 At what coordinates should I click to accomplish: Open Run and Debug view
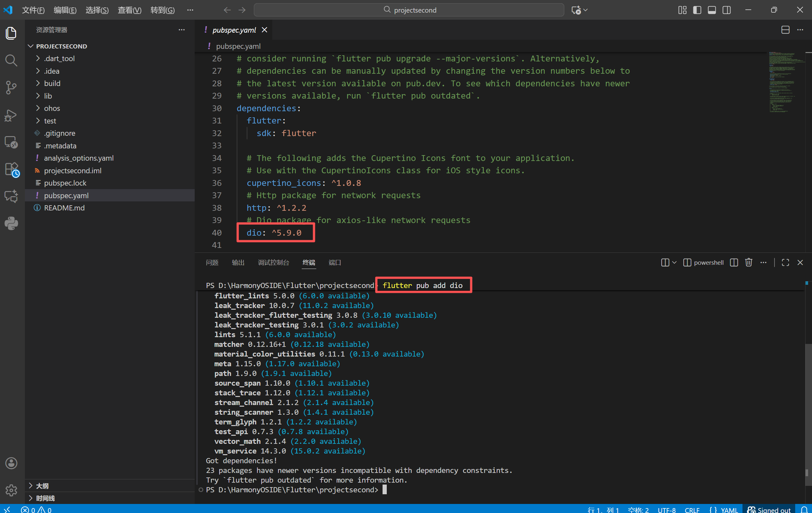(x=11, y=115)
